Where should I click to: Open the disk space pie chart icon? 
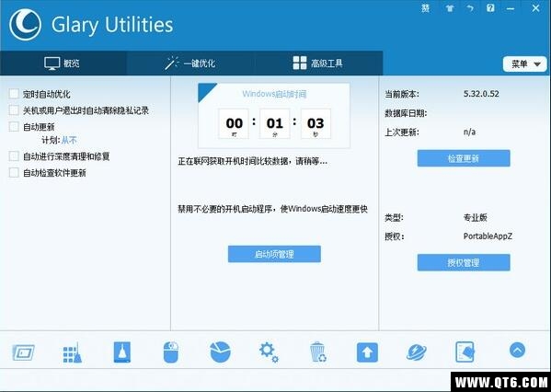click(221, 352)
